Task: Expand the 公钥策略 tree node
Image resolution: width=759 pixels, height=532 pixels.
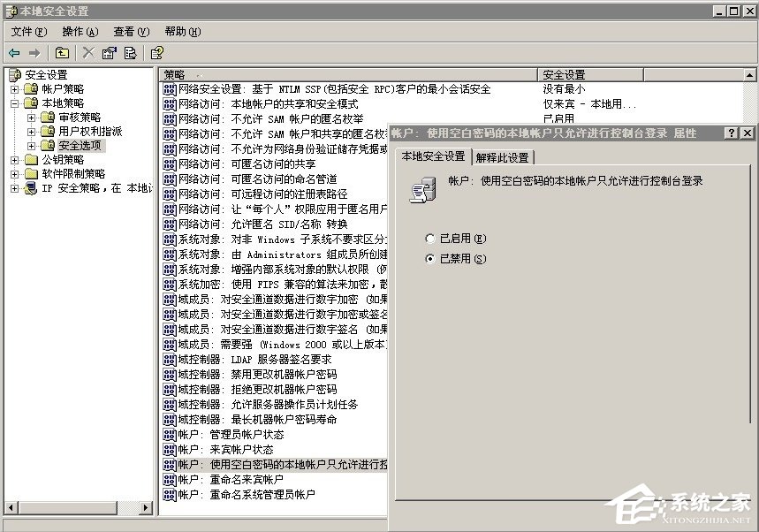Action: 14,159
